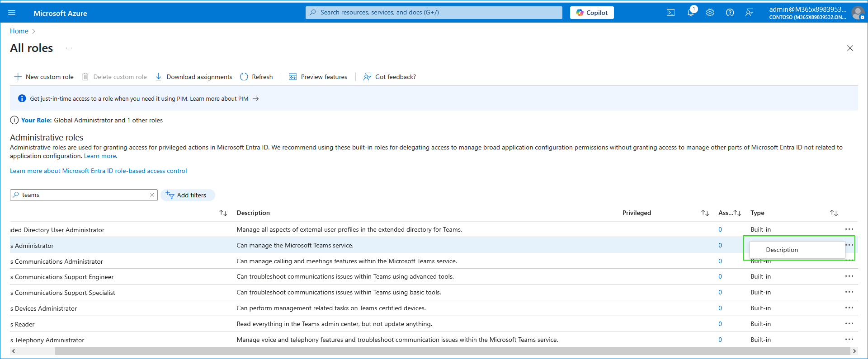
Task: Open ellipsis for Extended Directory User Administrator row
Action: pyautogui.click(x=849, y=229)
